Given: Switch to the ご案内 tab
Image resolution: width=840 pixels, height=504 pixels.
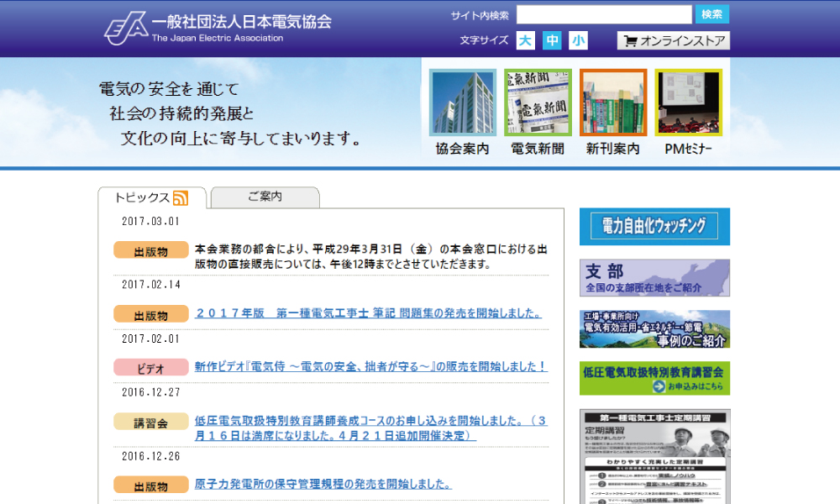Looking at the screenshot, I should coord(265,197).
